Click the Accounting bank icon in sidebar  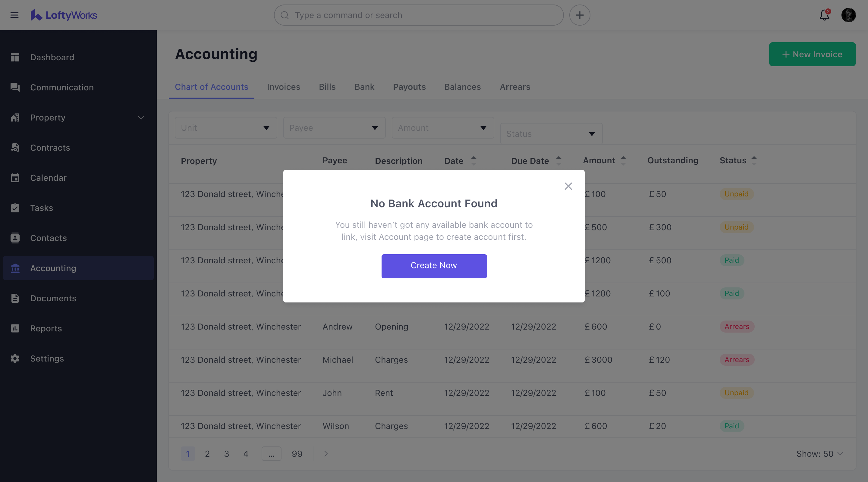[15, 268]
